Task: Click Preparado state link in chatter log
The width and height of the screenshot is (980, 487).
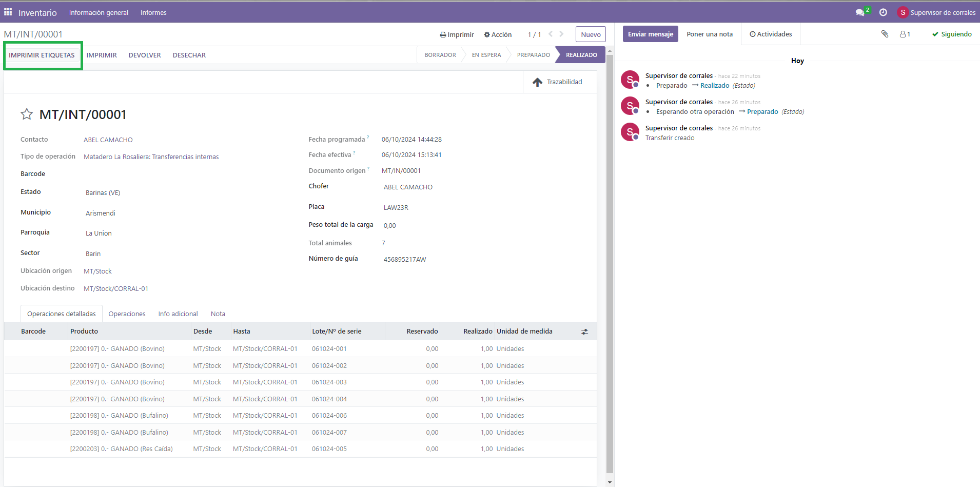Action: pos(762,112)
